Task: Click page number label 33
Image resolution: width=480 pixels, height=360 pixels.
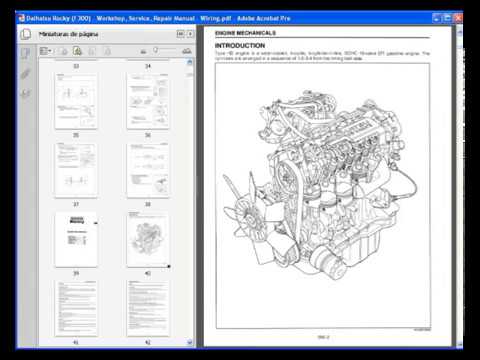Action: click(76, 66)
